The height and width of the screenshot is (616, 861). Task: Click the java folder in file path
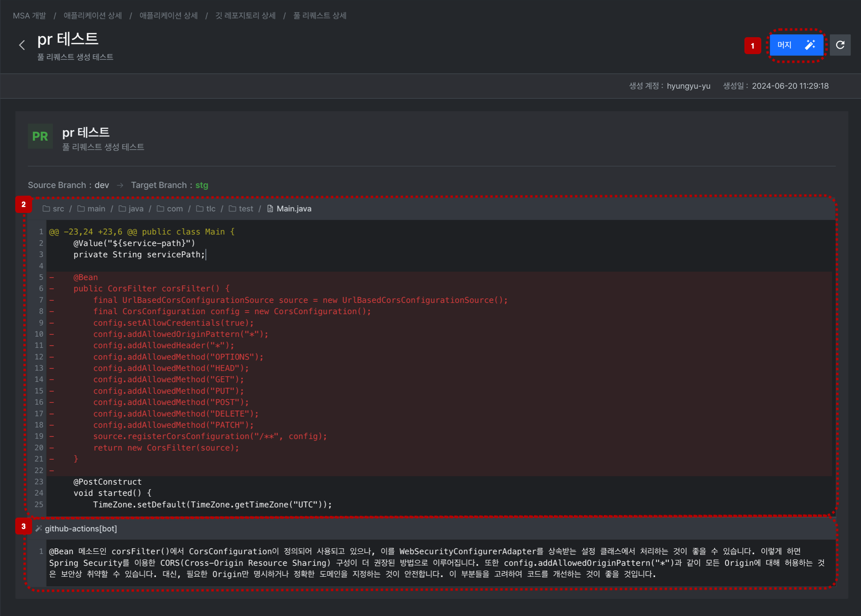click(131, 209)
